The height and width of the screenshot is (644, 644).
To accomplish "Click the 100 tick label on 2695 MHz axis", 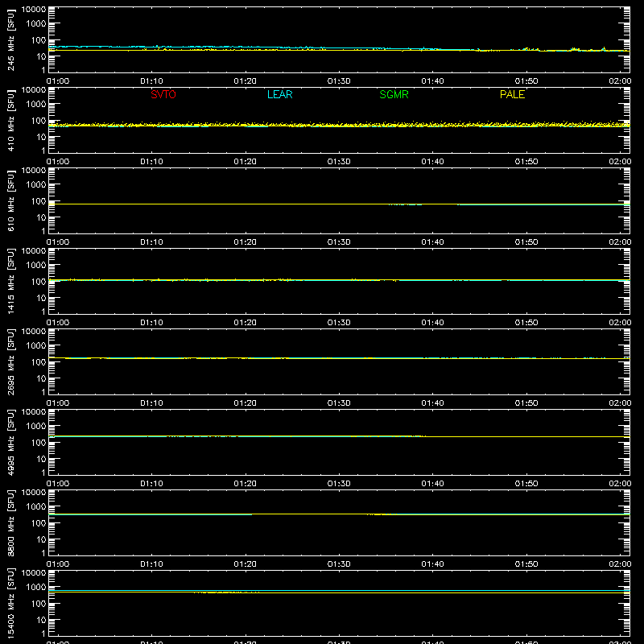I will click(39, 362).
